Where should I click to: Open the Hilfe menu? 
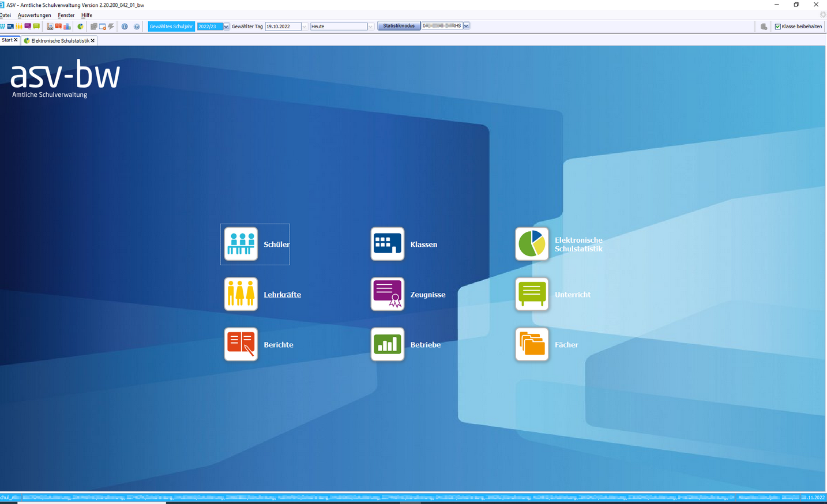tap(87, 15)
